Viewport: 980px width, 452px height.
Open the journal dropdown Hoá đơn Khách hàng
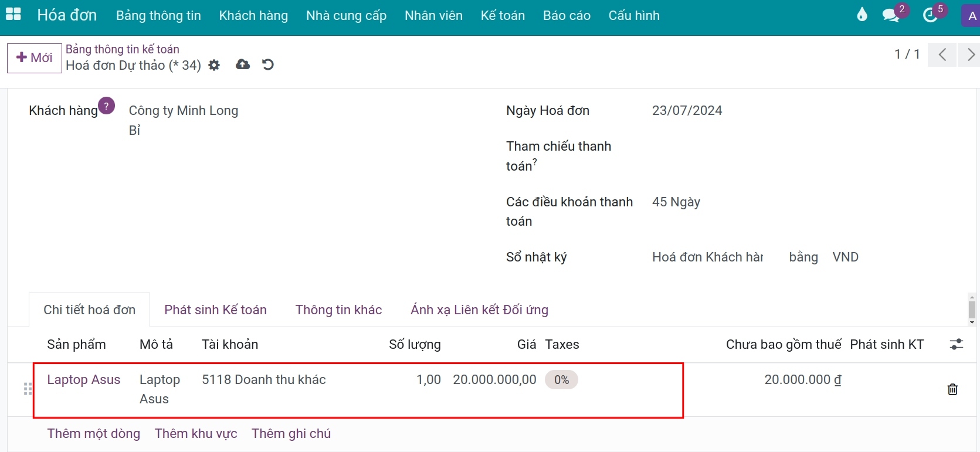707,257
